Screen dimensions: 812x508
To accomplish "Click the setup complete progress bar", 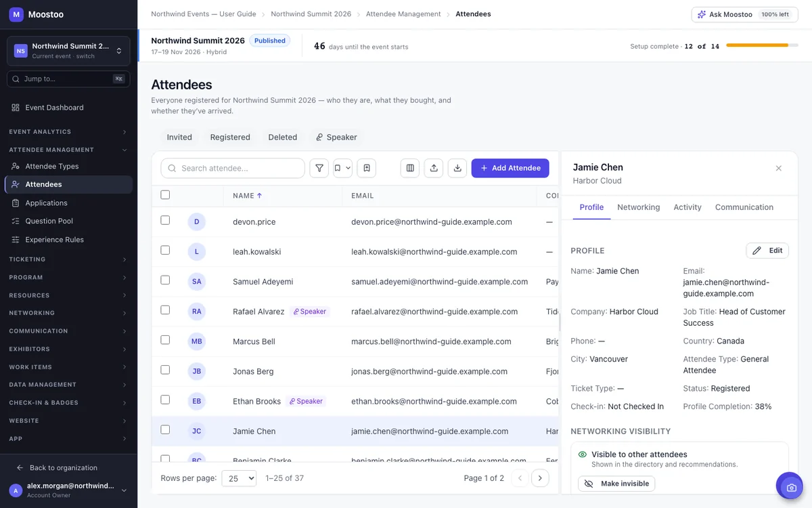I will pos(763,46).
